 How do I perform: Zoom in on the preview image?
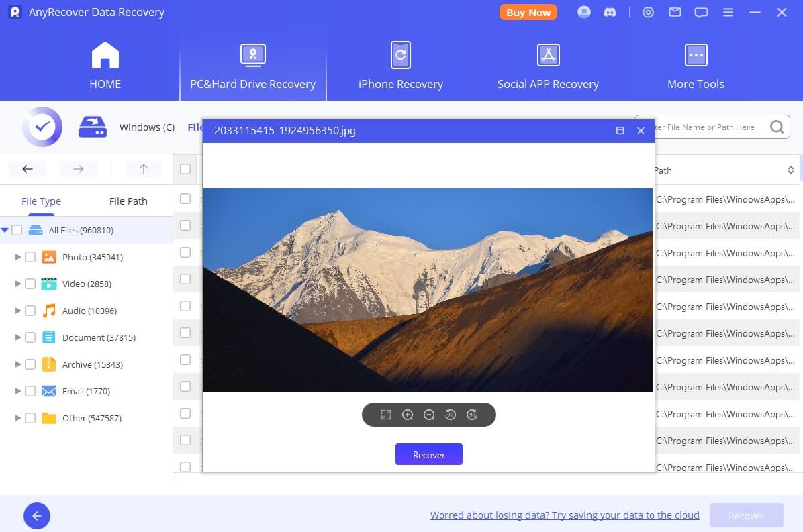pos(408,415)
